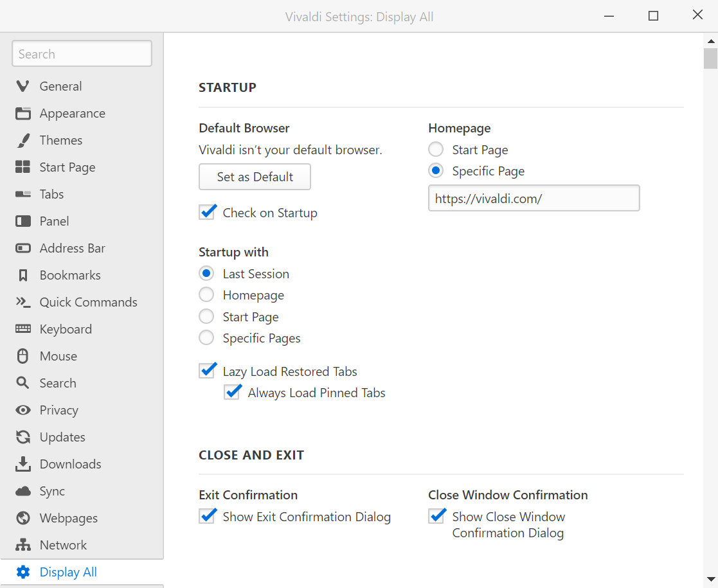Toggle Lazy Load Restored Tabs
The image size is (718, 588).
tap(208, 371)
